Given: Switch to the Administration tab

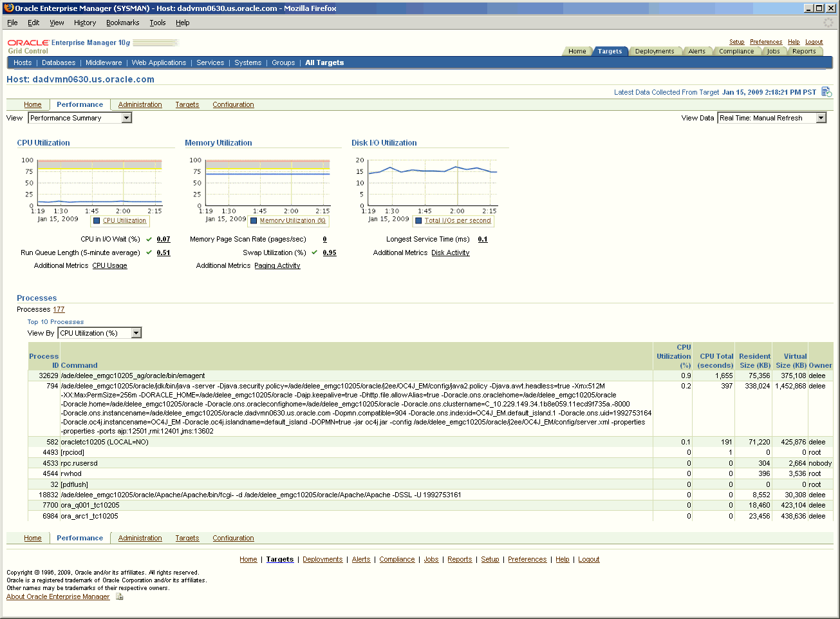Looking at the screenshot, I should pyautogui.click(x=140, y=104).
